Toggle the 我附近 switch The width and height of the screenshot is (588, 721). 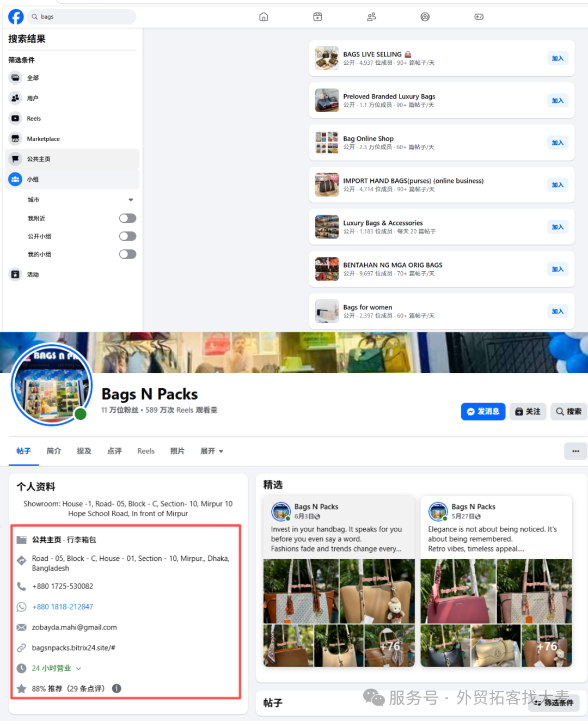(x=127, y=218)
